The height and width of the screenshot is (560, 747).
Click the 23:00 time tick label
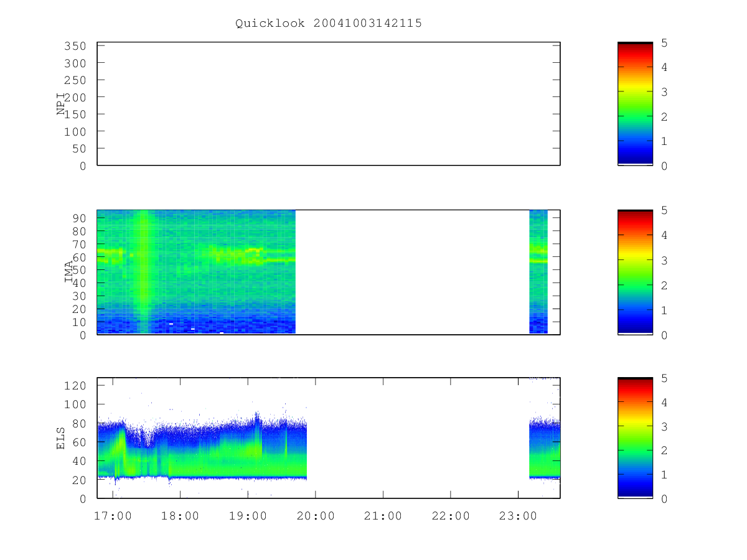(x=518, y=516)
